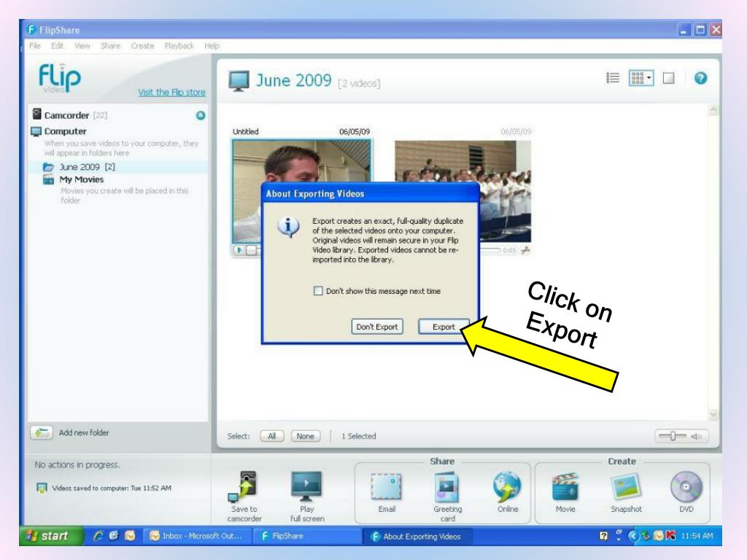Click the Select None button

pyautogui.click(x=306, y=436)
